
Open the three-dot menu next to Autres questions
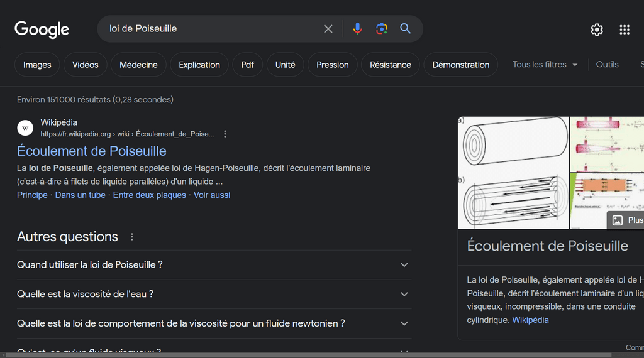pos(132,237)
